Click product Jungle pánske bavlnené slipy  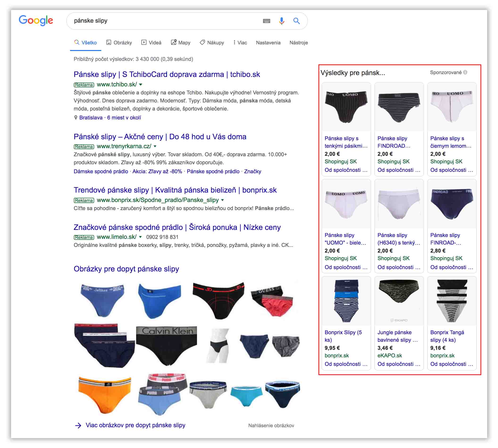397,336
